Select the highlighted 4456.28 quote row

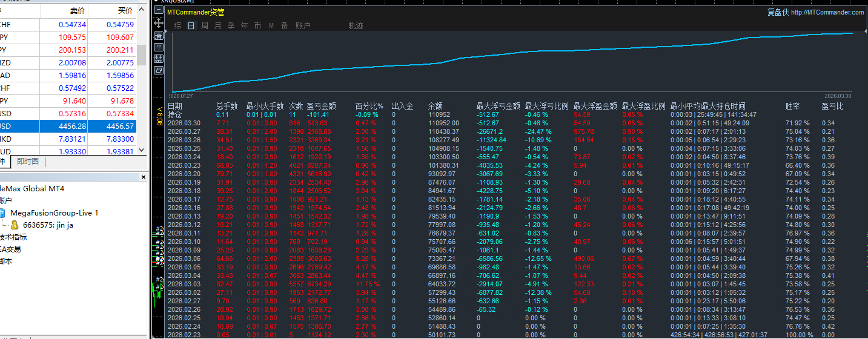(x=73, y=127)
